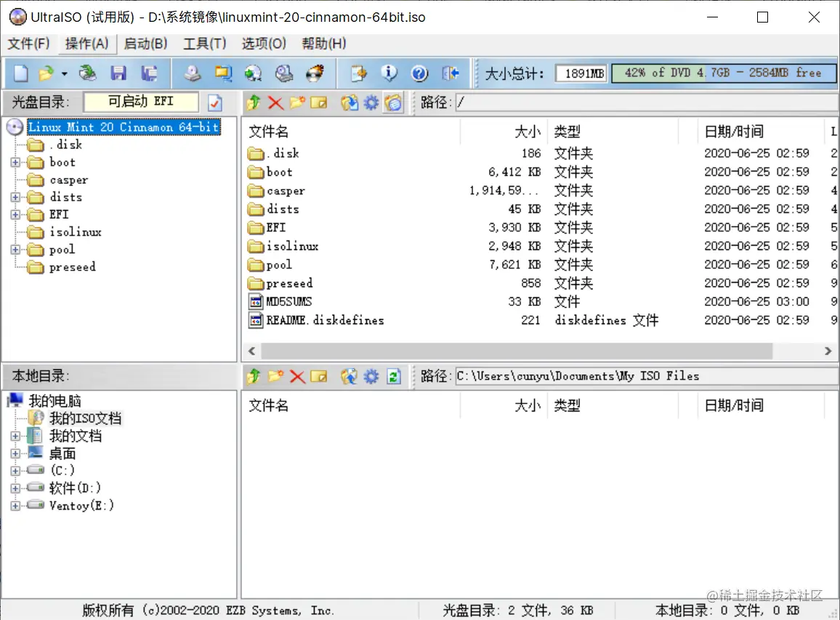Open the 帮助(H) menu
This screenshot has height=620, width=840.
point(323,44)
